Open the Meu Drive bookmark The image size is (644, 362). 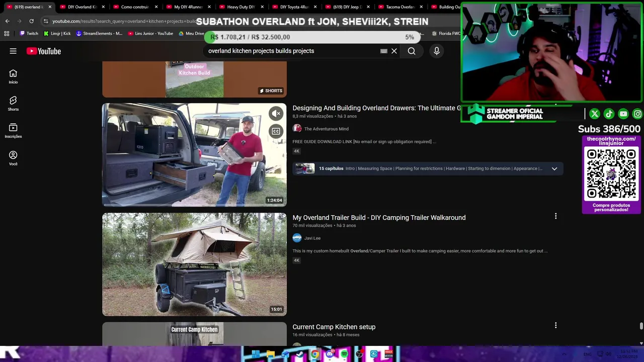point(191,34)
